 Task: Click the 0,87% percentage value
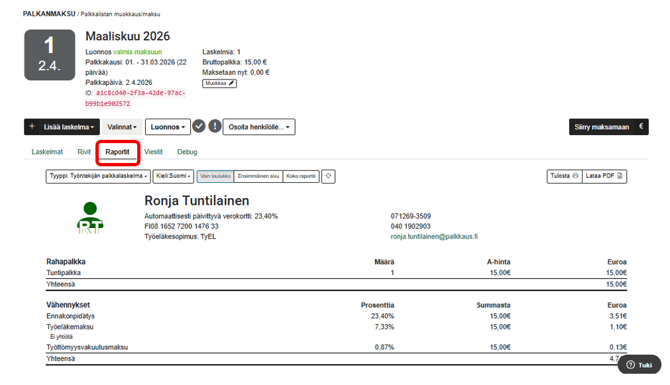pyautogui.click(x=385, y=347)
